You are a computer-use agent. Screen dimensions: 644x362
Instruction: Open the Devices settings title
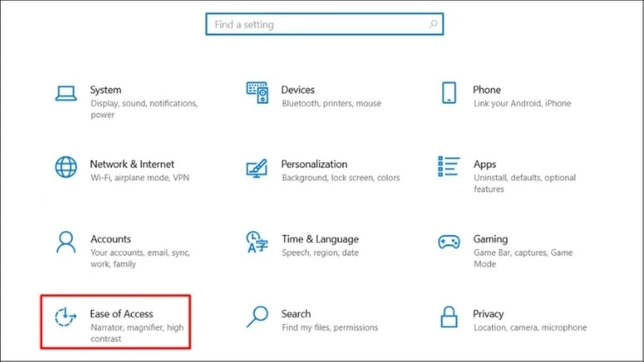(x=298, y=90)
